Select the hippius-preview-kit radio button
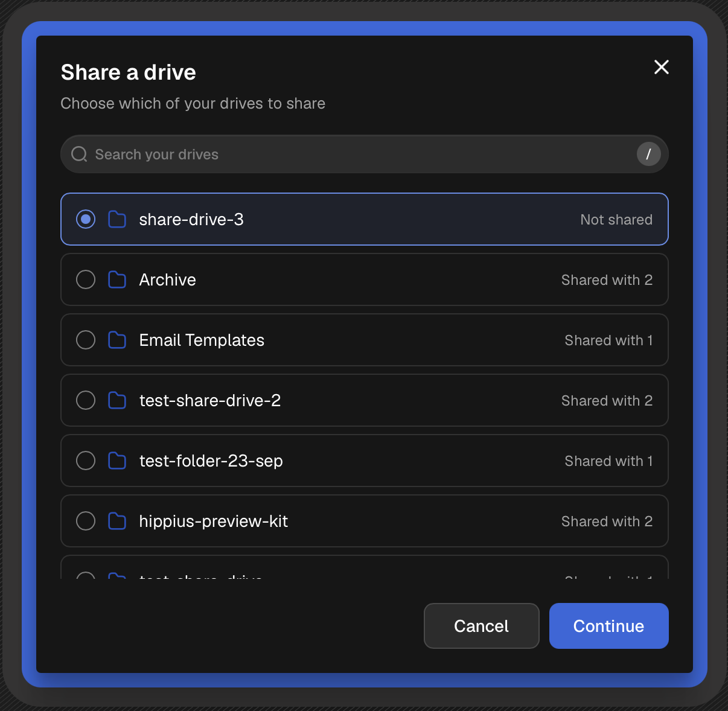Viewport: 728px width, 711px height. tap(86, 521)
